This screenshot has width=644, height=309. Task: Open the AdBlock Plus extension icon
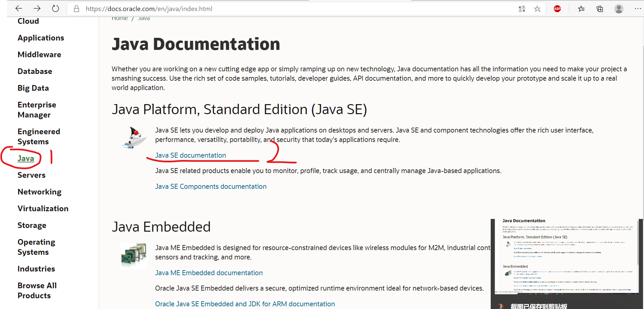click(557, 9)
